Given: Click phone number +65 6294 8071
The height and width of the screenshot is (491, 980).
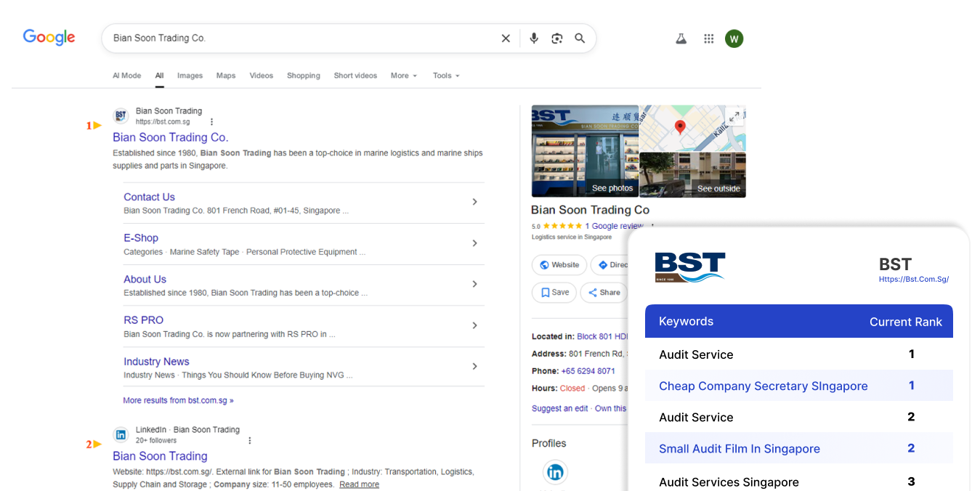Looking at the screenshot, I should pyautogui.click(x=587, y=371).
